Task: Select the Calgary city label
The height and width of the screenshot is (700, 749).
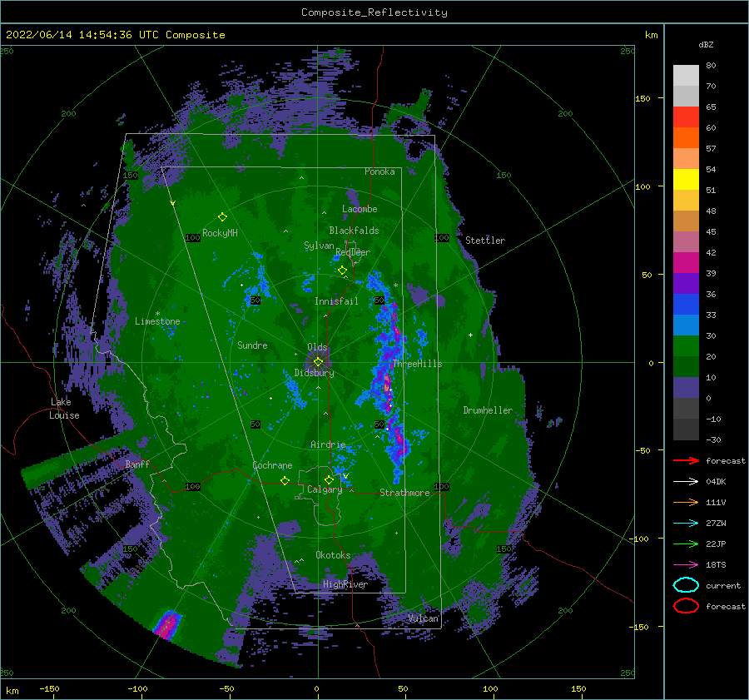Action: [325, 489]
